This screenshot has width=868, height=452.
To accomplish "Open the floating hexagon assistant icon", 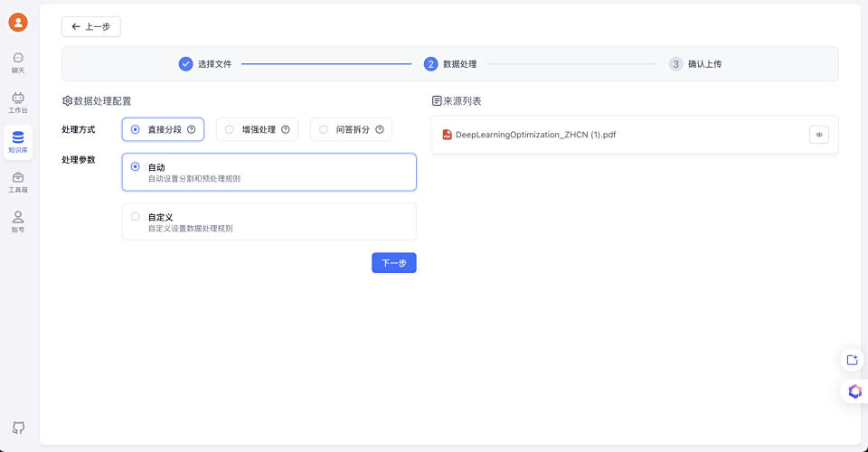I will (x=854, y=391).
